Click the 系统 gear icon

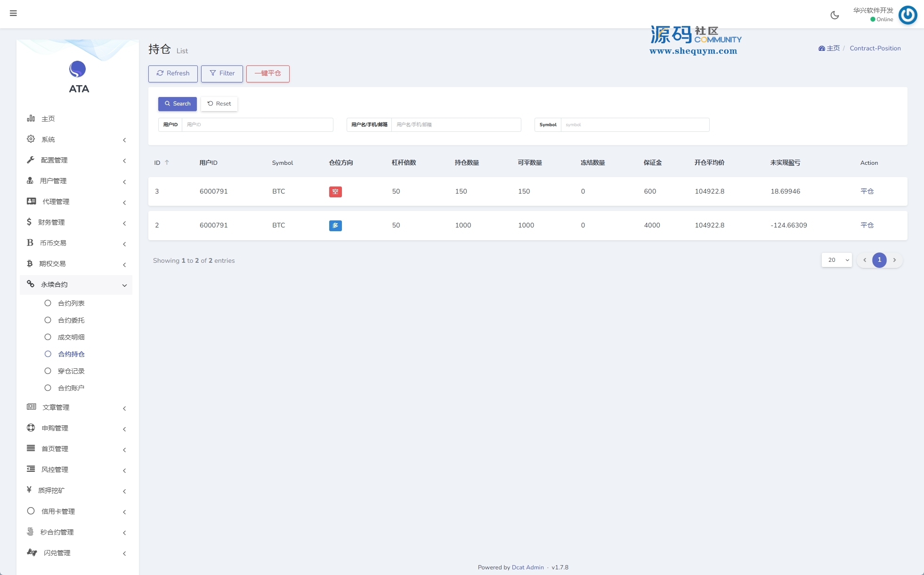pyautogui.click(x=31, y=139)
